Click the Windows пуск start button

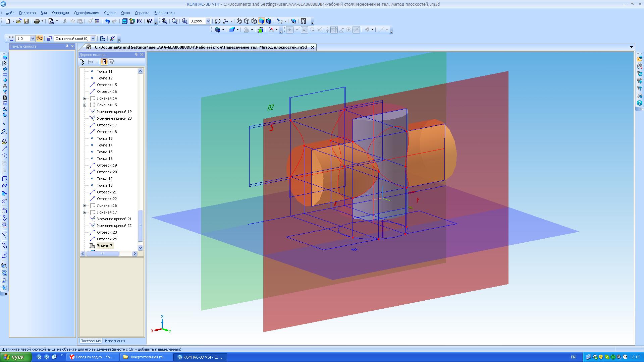point(16,357)
